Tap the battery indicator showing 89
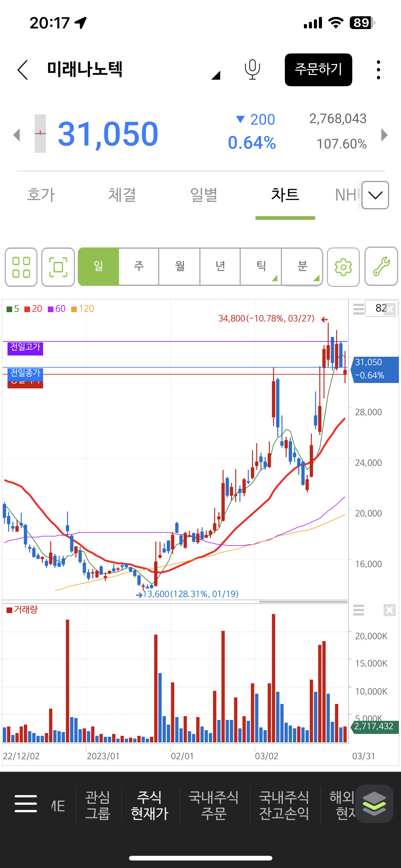This screenshot has height=868, width=401. tap(362, 22)
